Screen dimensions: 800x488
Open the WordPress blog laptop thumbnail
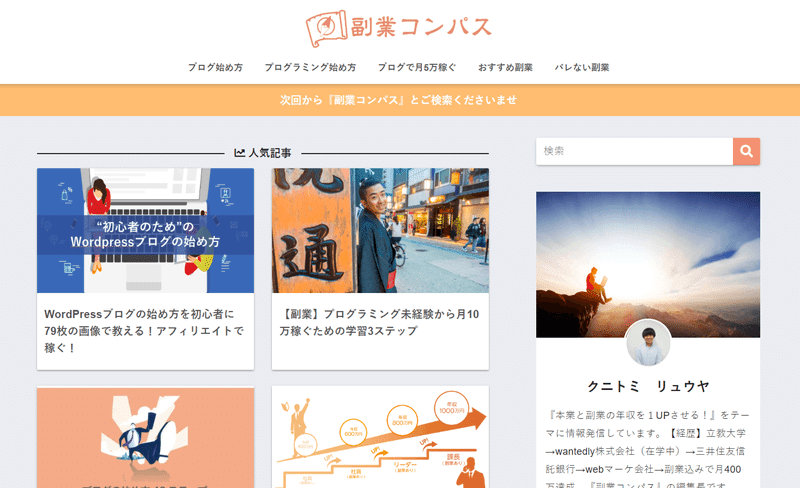(145, 230)
